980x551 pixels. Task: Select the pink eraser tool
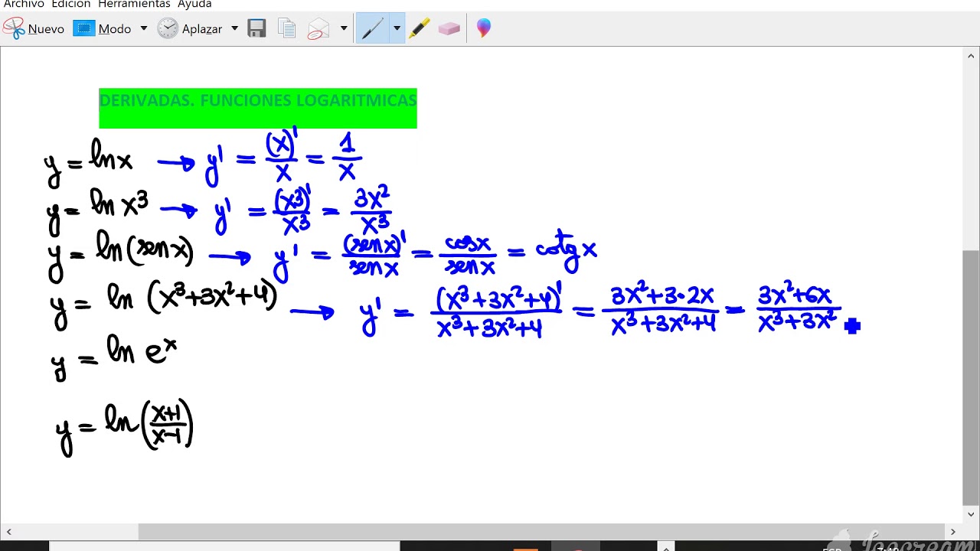(449, 29)
